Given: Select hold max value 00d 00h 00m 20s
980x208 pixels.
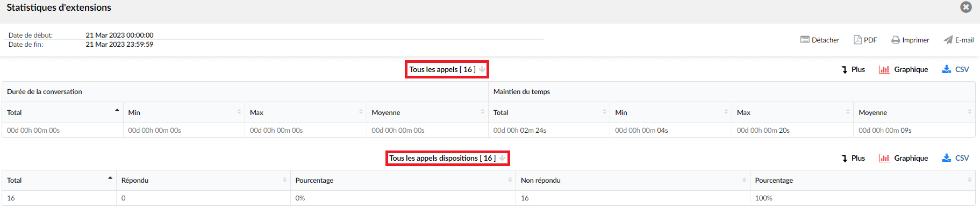Looking at the screenshot, I should point(763,131).
